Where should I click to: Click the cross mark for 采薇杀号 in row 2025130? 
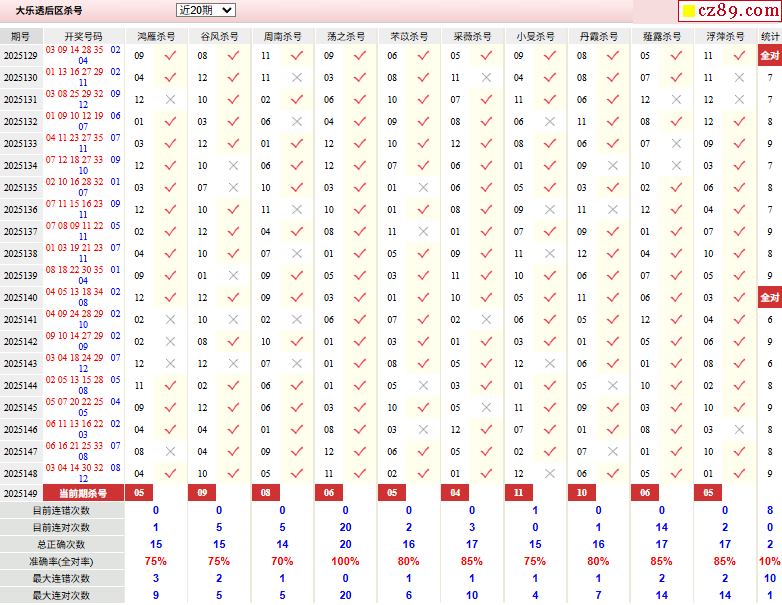pyautogui.click(x=487, y=78)
